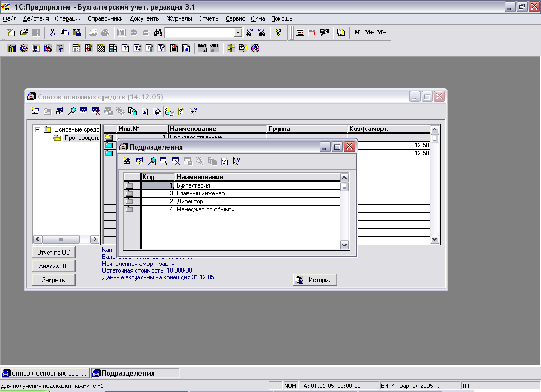Screen dimensions: 541x392
Task: Select the Менеджер по сбыту row
Action: (x=232, y=209)
